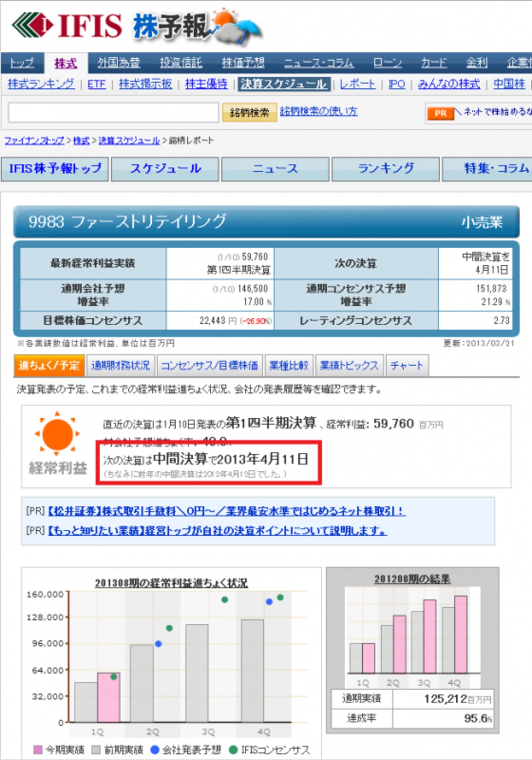Click the 特集・コラム button
Viewport: 532px width, 760px height.
pos(487,169)
